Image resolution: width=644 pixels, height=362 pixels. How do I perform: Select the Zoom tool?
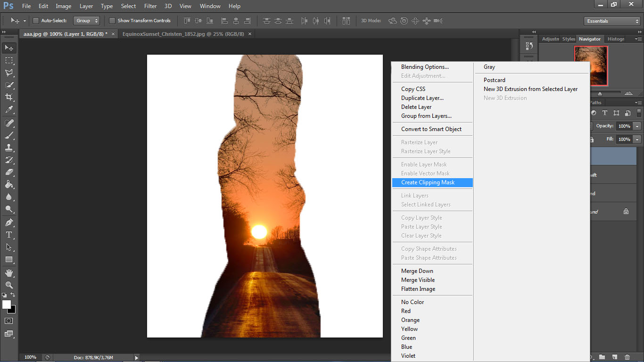(8, 284)
